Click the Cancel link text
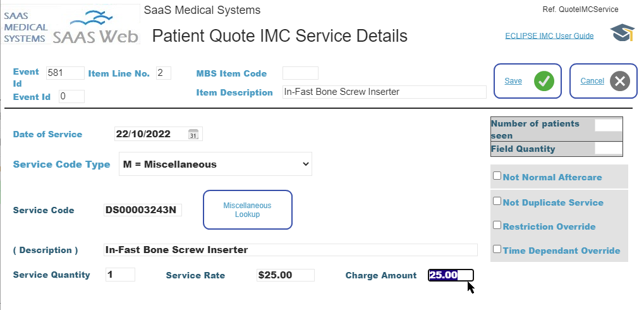Screen dimensions: 644x310 tap(592, 81)
